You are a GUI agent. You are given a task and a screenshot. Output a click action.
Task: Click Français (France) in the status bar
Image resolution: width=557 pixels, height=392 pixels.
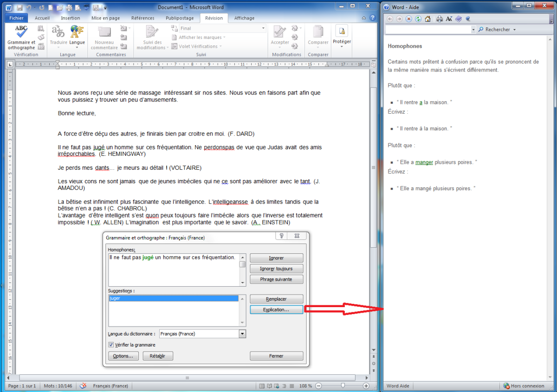[110, 386]
